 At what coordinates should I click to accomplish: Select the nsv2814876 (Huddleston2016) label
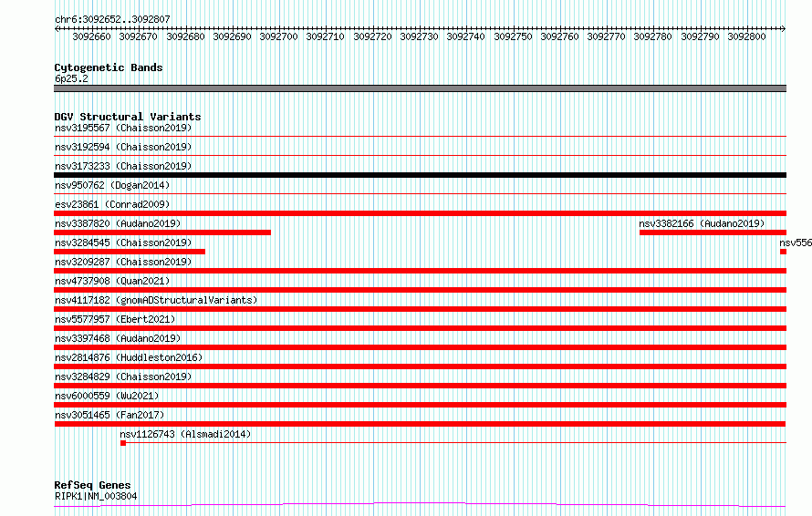(129, 357)
